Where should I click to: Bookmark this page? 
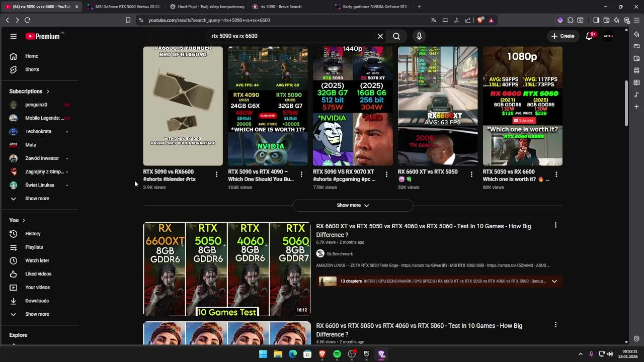click(128, 20)
